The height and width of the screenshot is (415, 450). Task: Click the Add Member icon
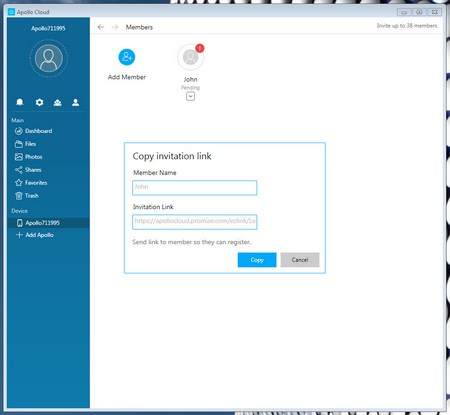point(127,57)
